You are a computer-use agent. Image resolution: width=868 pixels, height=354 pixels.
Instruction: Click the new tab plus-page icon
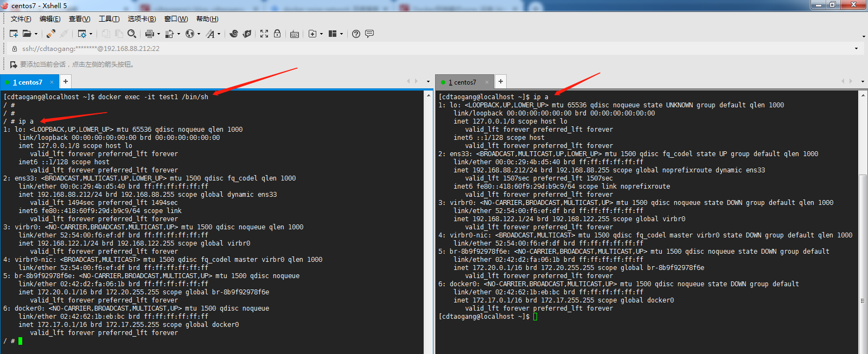tap(312, 34)
